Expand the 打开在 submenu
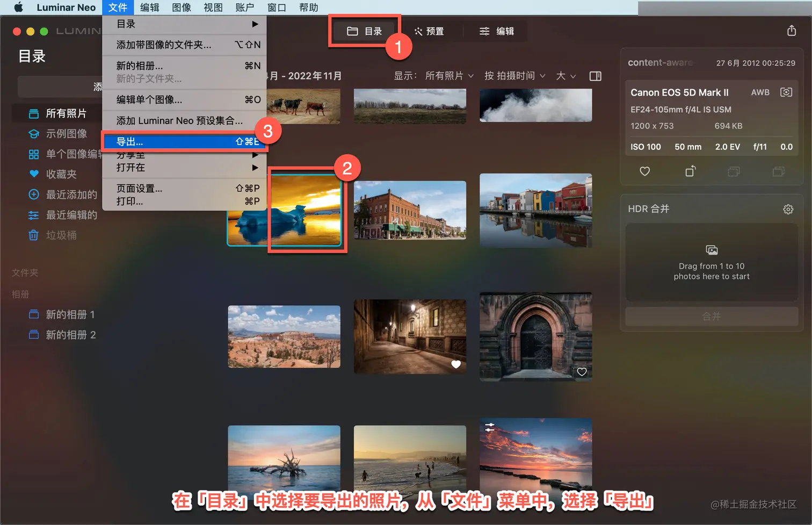 point(184,168)
